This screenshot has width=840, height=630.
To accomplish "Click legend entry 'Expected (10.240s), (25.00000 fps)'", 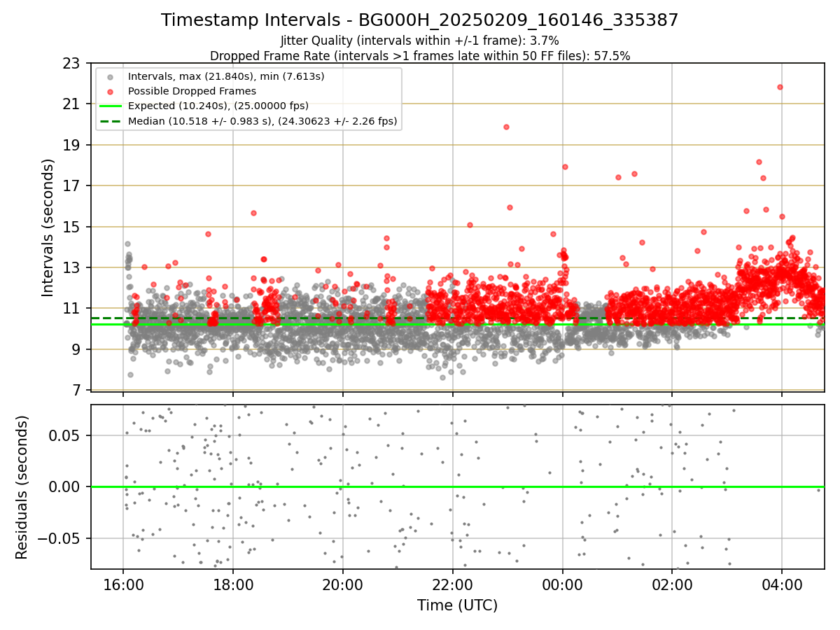I will 218,106.
